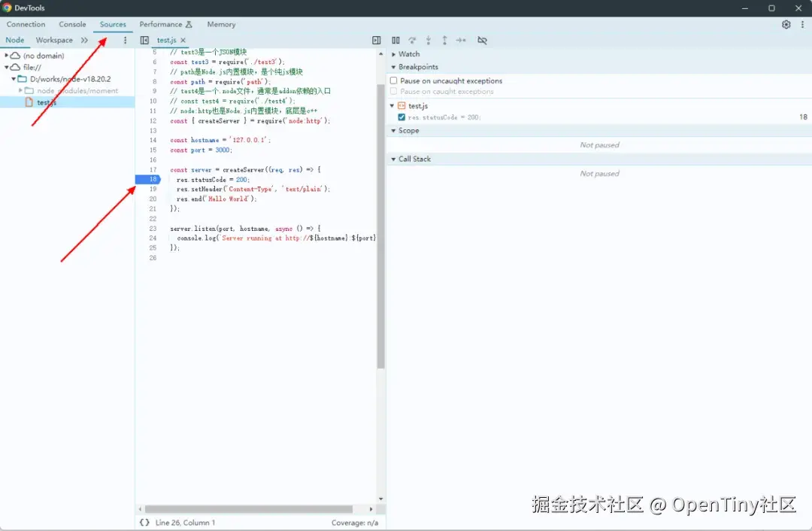Close the test.js editor tab
This screenshot has height=531, width=812.
click(183, 40)
